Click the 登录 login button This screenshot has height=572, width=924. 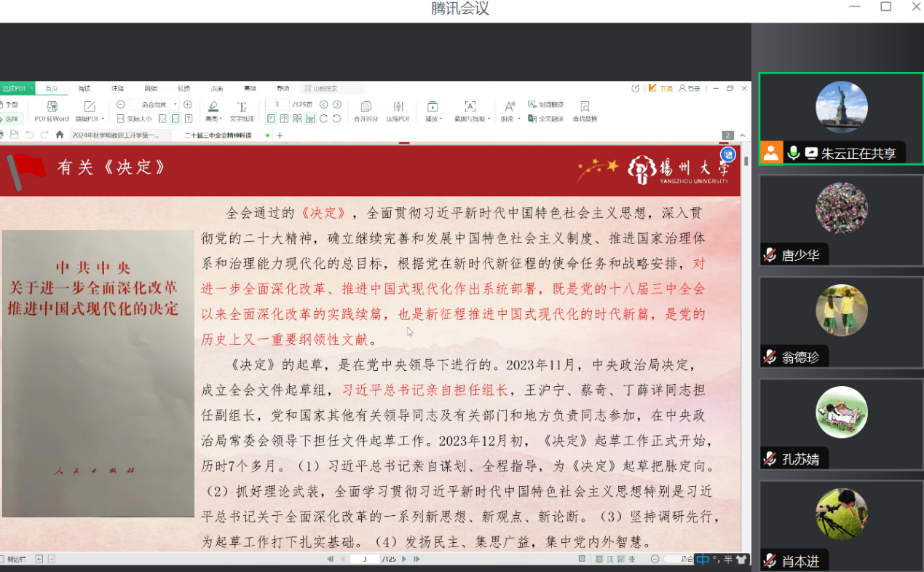coord(690,88)
